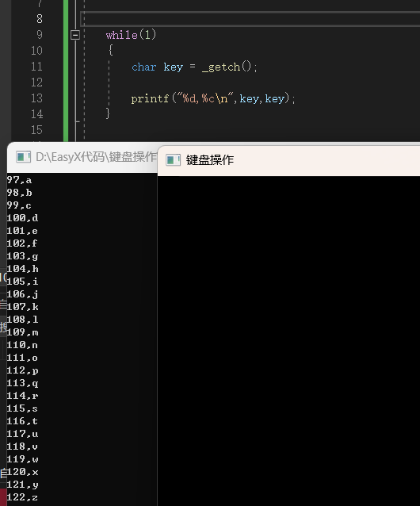Click the console output line "109,m"
This screenshot has height=506, width=420.
22,332
